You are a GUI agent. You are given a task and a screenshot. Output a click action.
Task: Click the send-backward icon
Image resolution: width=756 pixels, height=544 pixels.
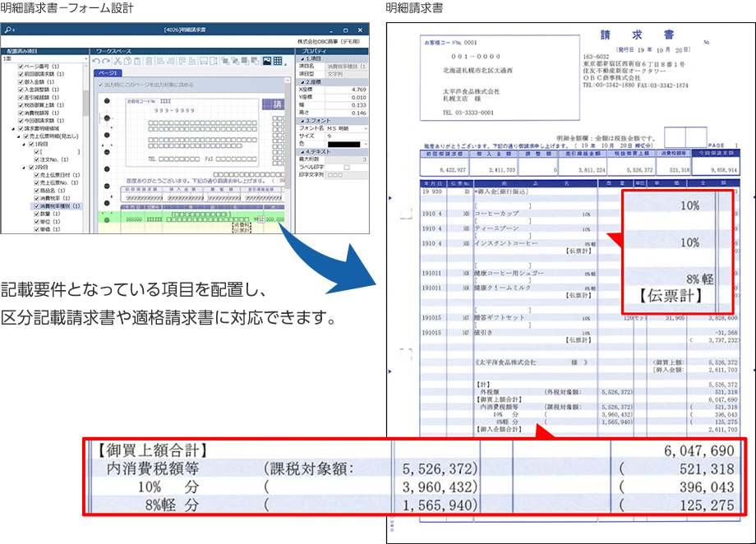(x=256, y=62)
